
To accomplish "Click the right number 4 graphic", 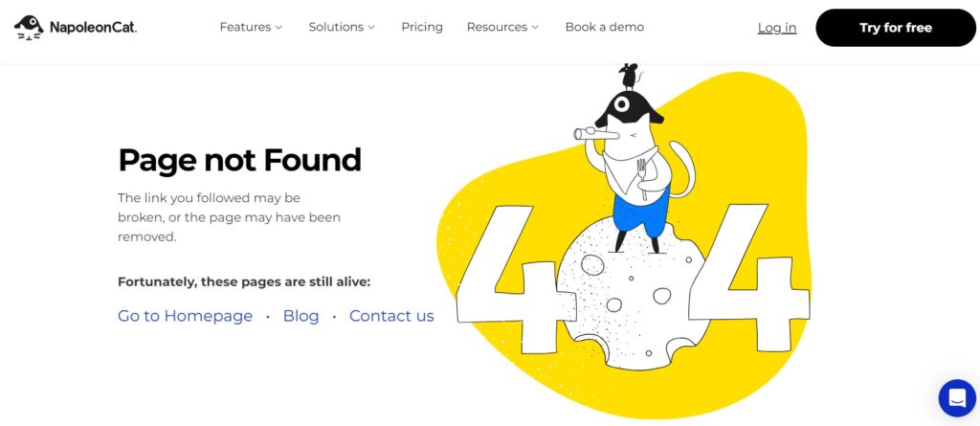I will tap(750, 277).
